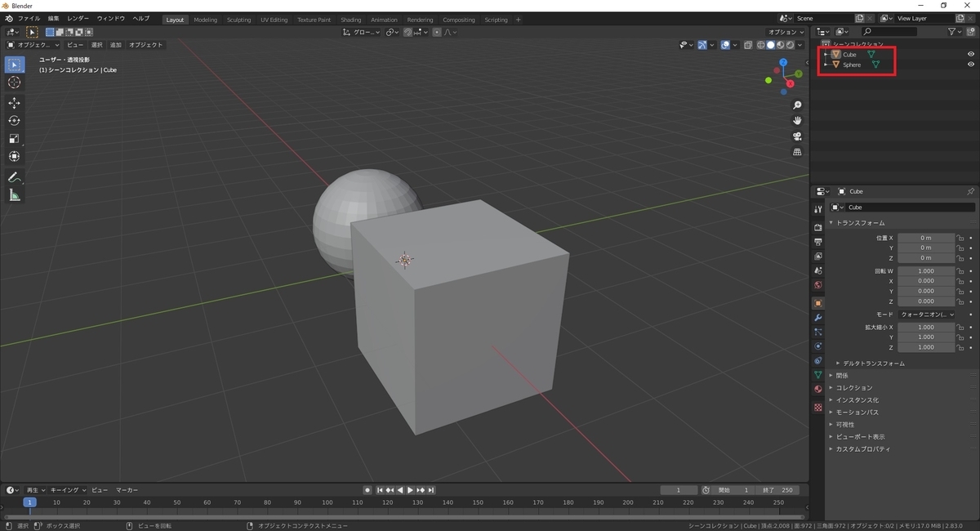The image size is (980, 531).
Task: Switch to Shading workspace tab
Action: coord(350,20)
